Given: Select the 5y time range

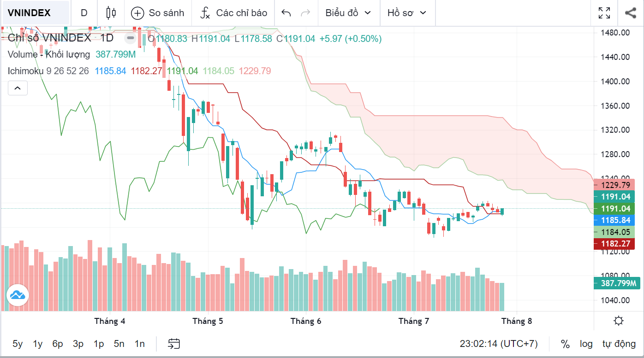Looking at the screenshot, I should tap(18, 344).
